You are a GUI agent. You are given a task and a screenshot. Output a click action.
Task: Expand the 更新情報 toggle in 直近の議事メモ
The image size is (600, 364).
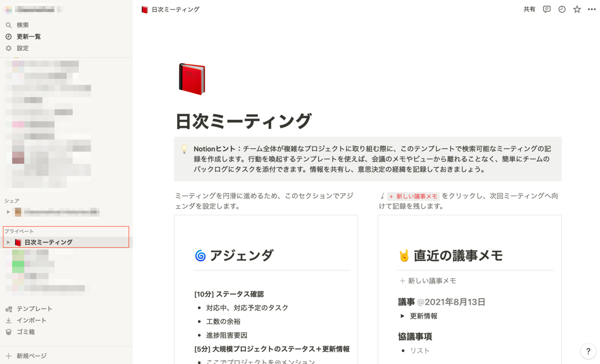pyautogui.click(x=403, y=316)
